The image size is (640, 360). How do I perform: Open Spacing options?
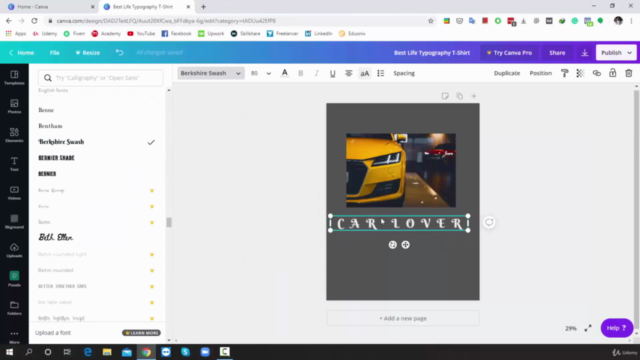tap(404, 73)
